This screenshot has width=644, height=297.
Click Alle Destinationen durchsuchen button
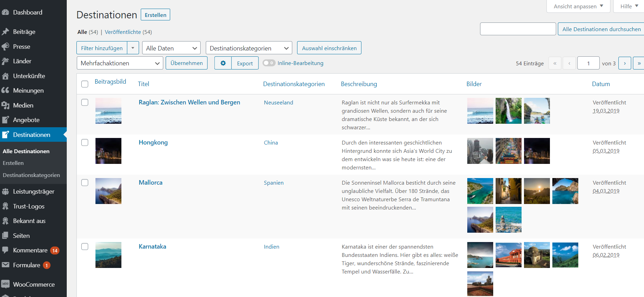[601, 29]
